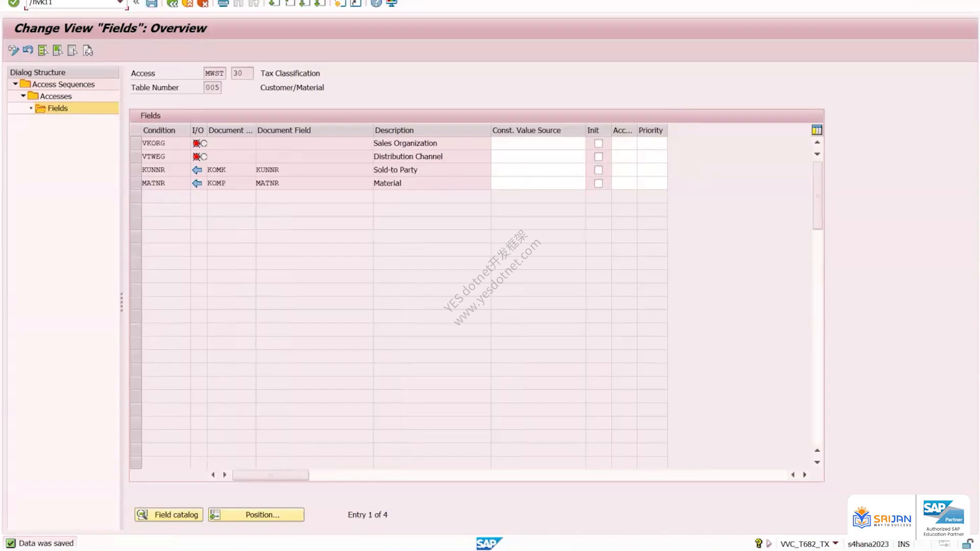Click the open Fields folder icon
This screenshot has width=980, height=551.
click(41, 108)
